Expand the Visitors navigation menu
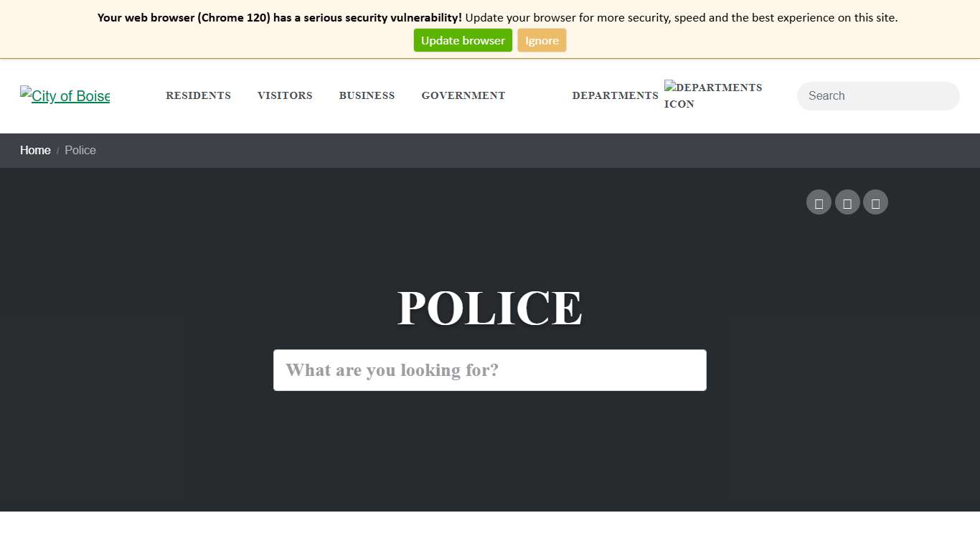980x551 pixels. (x=285, y=95)
